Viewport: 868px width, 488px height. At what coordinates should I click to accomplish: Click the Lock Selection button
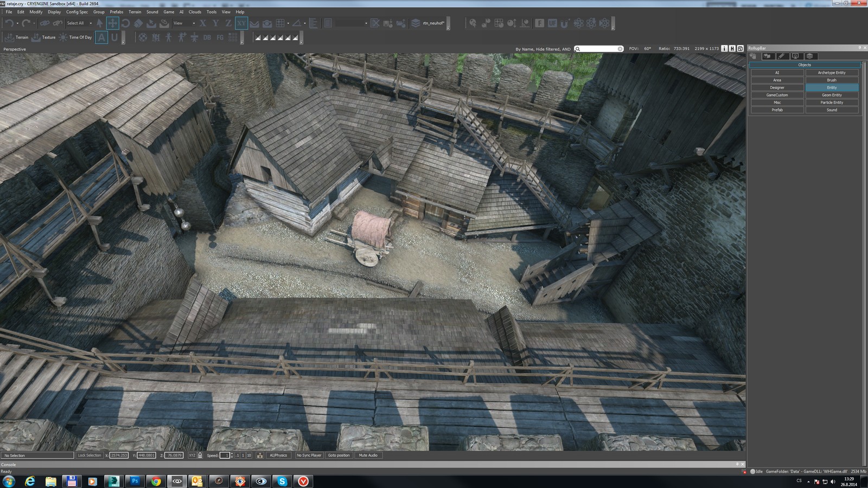point(89,455)
